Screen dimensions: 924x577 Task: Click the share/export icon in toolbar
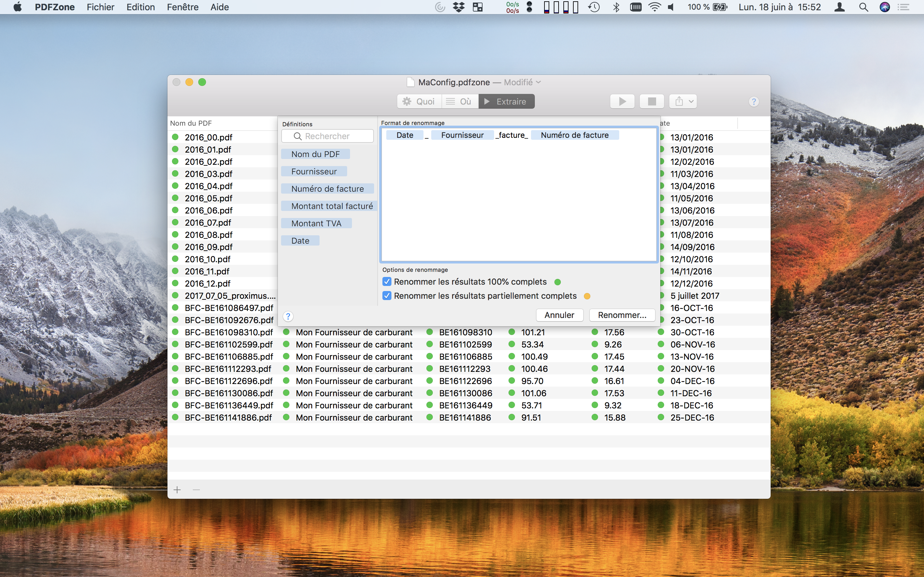pyautogui.click(x=679, y=102)
